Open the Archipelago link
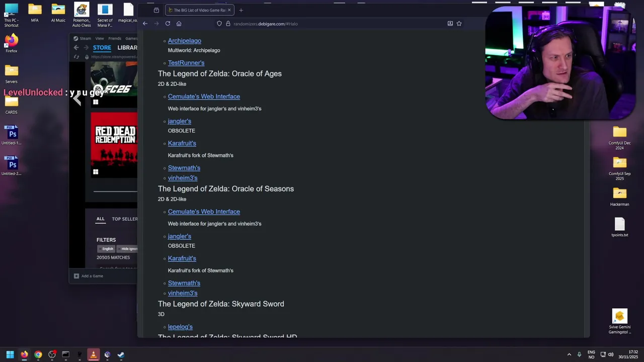This screenshot has width=644, height=362. pyautogui.click(x=184, y=41)
